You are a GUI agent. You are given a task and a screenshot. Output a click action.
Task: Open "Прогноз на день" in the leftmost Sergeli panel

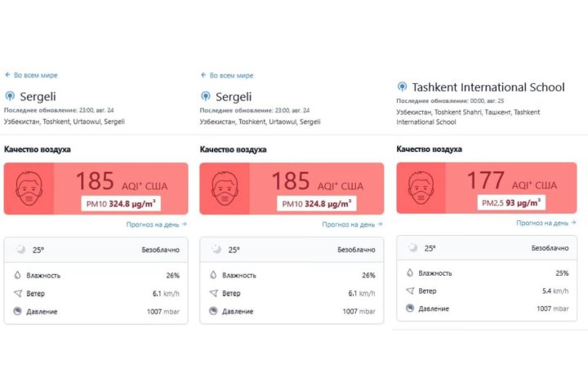[x=157, y=224]
